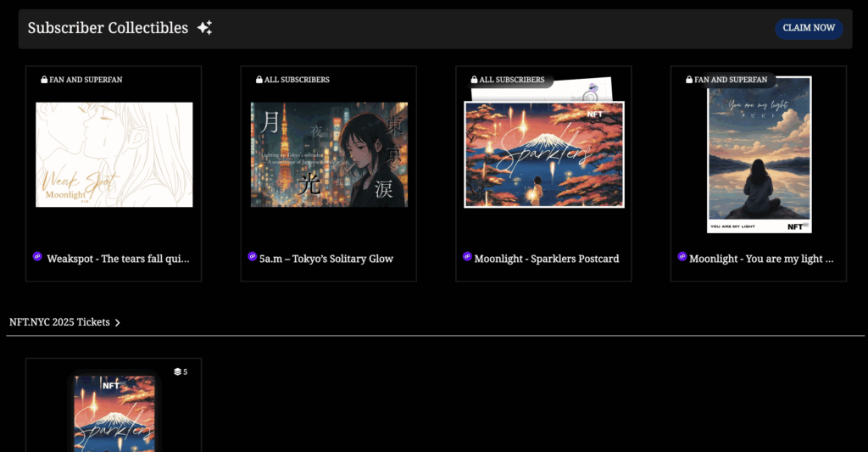This screenshot has width=868, height=452.
Task: Click the lock icon on Sparklers Postcard card
Action: pos(474,80)
